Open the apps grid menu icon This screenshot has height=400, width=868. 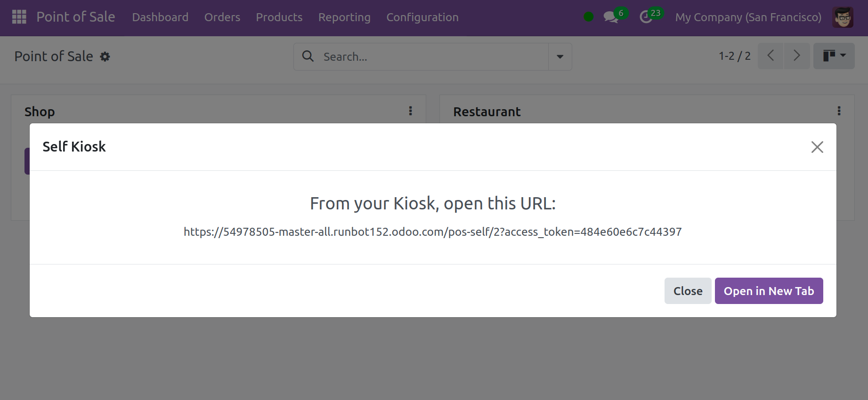tap(19, 17)
